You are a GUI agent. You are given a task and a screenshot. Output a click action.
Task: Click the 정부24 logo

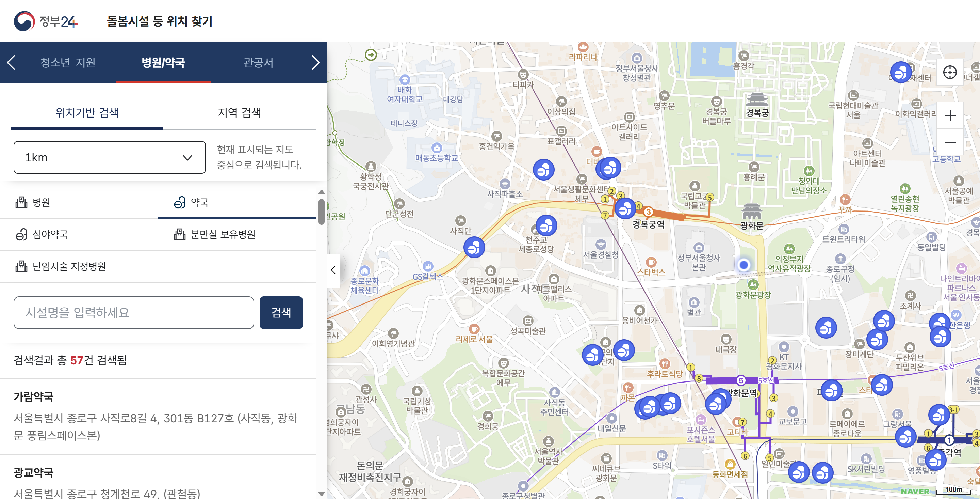(46, 21)
